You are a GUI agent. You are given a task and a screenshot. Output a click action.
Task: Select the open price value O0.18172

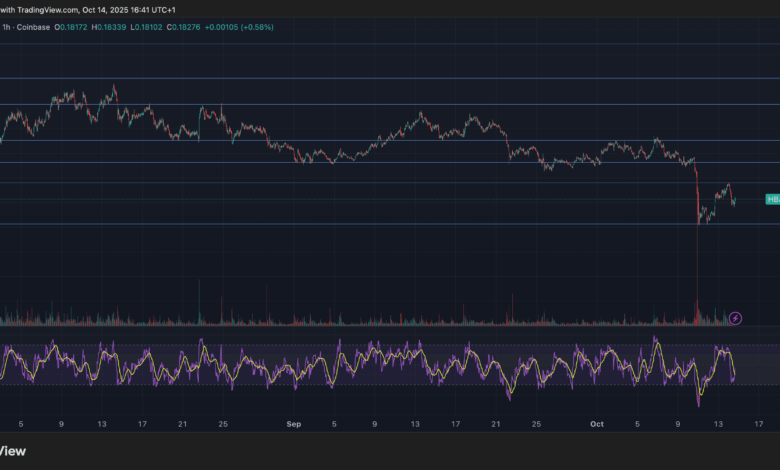pyautogui.click(x=73, y=26)
